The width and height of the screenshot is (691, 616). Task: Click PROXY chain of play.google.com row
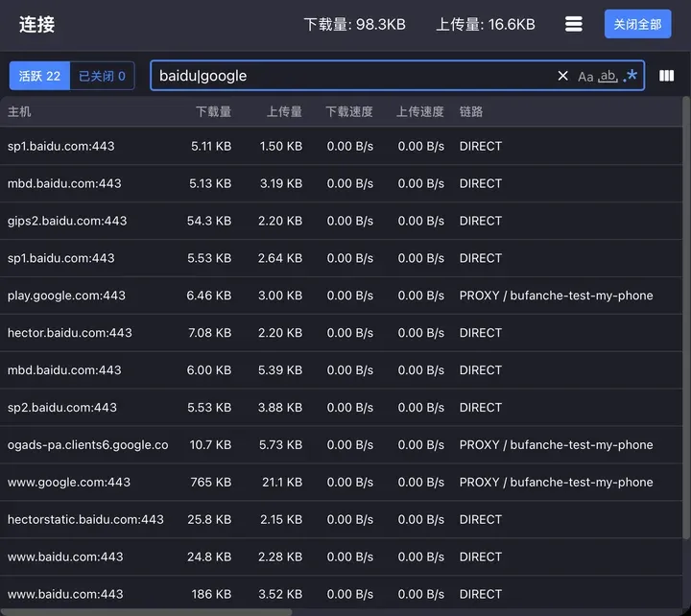click(x=556, y=296)
